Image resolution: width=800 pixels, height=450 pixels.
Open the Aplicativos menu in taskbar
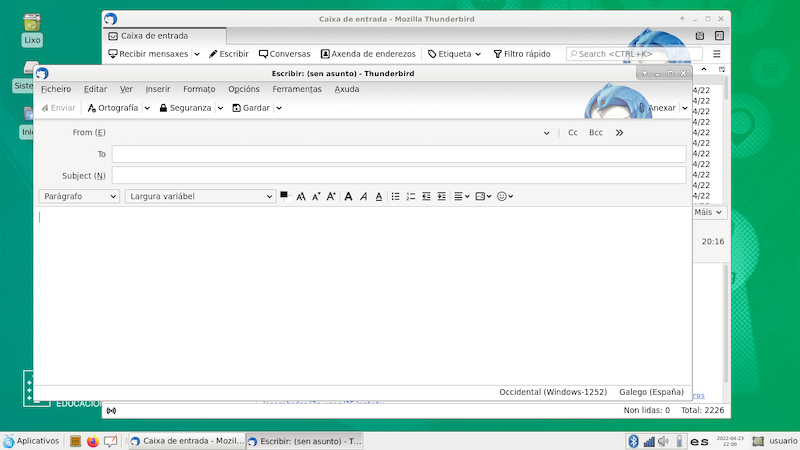[x=31, y=441]
